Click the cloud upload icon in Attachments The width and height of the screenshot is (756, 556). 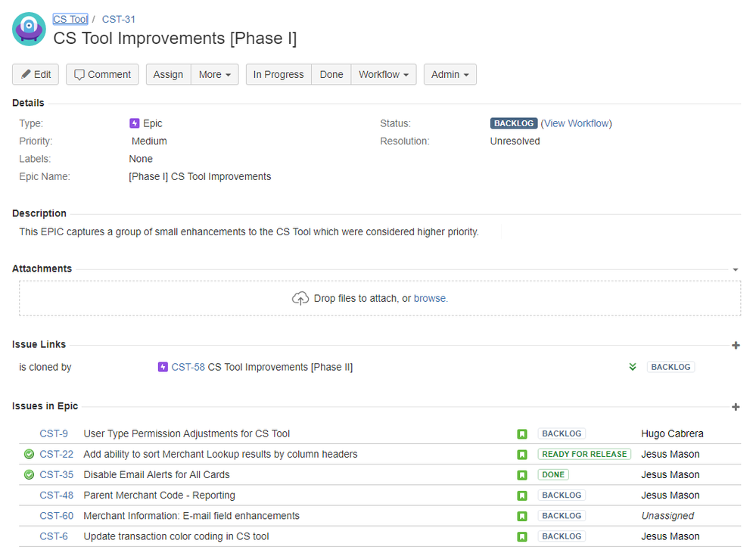coord(300,298)
